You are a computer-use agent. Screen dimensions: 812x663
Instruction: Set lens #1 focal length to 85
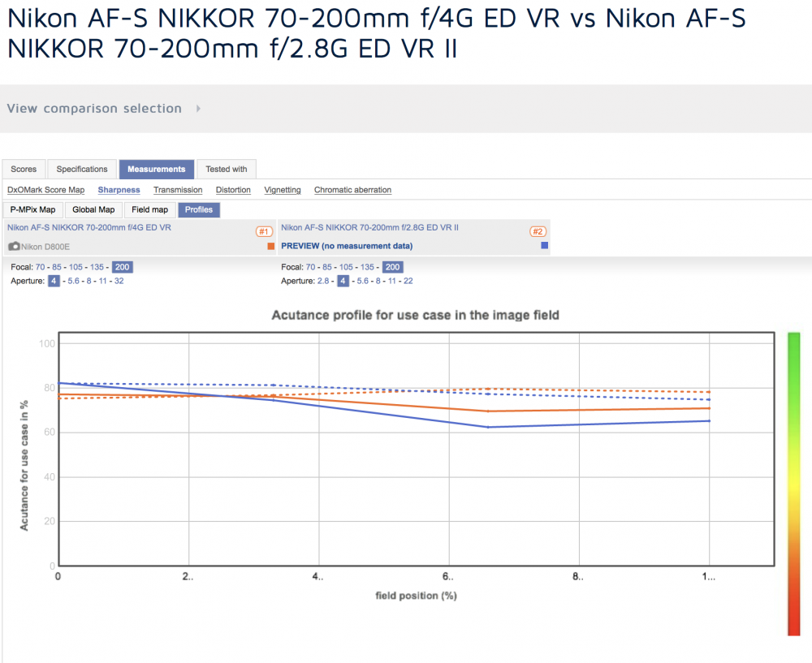point(57,267)
